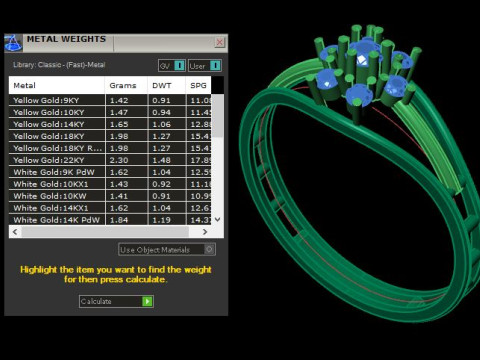Select the Yellow Gold:9KY row

point(110,100)
